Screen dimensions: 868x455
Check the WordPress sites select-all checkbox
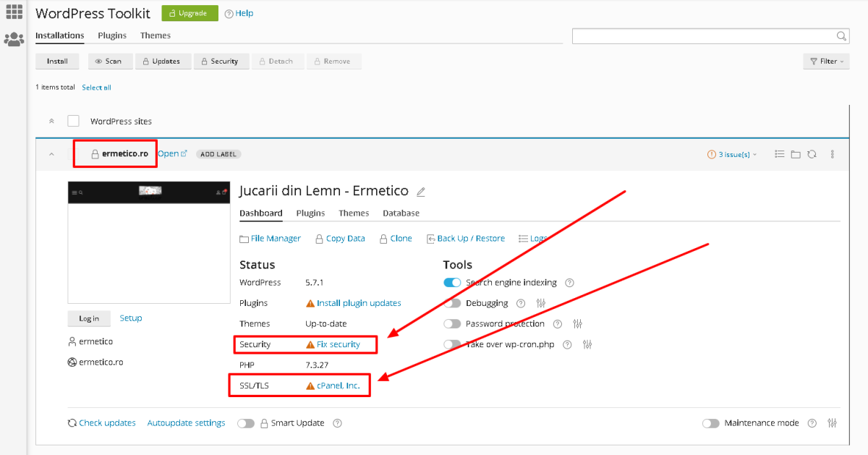coord(73,121)
